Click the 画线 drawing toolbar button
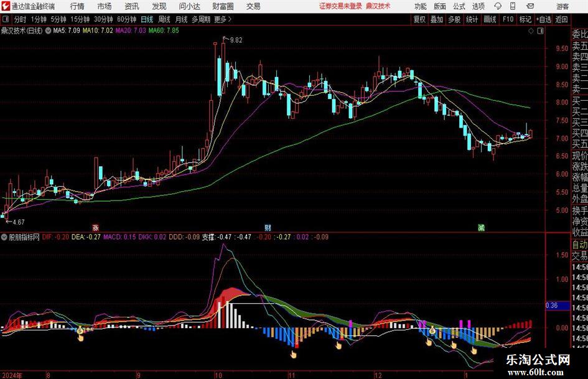This screenshot has width=588, height=379. point(490,19)
